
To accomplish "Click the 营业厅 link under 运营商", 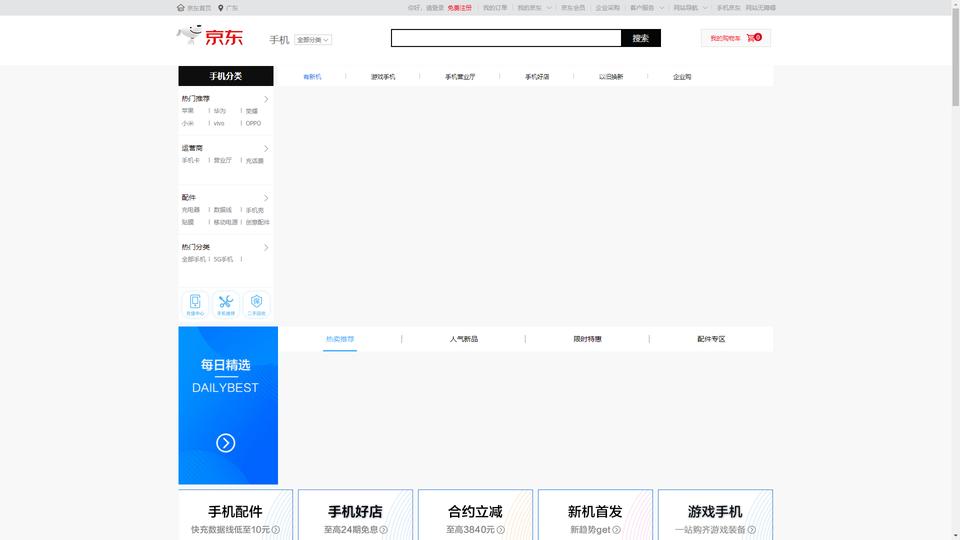I will pos(222,160).
